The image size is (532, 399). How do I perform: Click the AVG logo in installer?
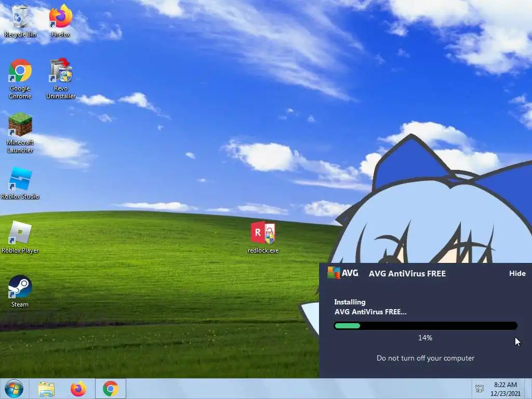(343, 273)
